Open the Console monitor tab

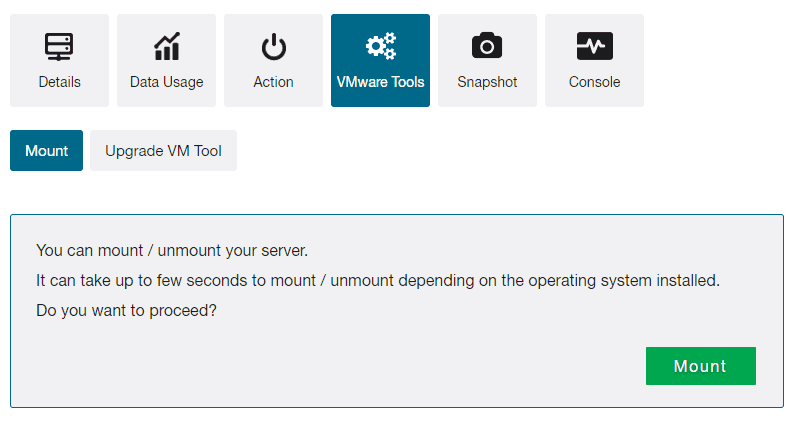(594, 61)
